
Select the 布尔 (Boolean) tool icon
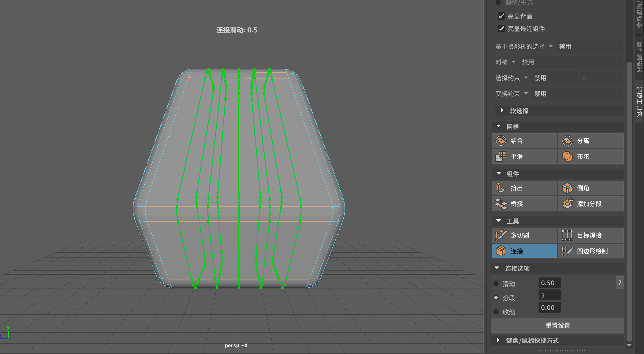click(x=567, y=156)
